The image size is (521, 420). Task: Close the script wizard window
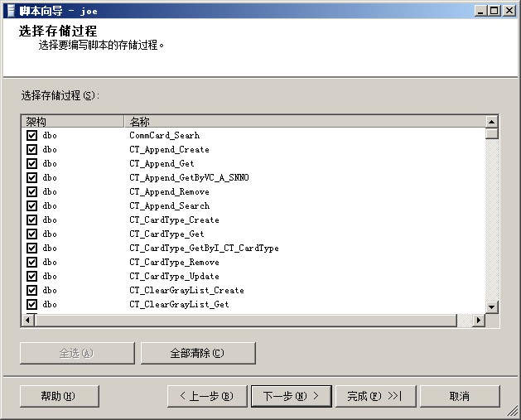pyautogui.click(x=509, y=11)
